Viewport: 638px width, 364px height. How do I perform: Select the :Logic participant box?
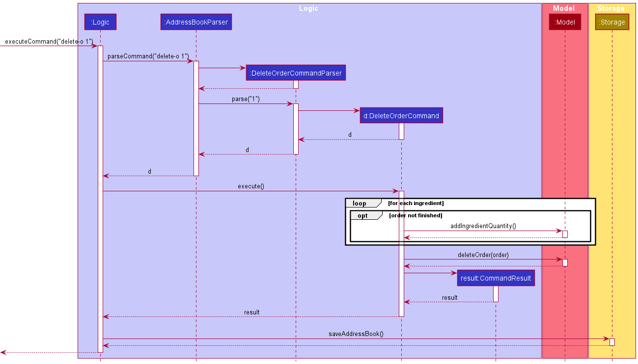pyautogui.click(x=100, y=22)
